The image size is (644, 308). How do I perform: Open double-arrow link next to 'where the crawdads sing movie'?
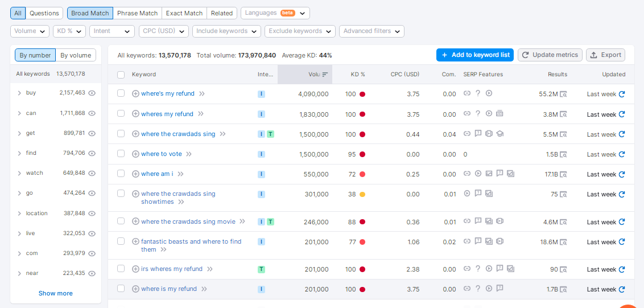[242, 221]
